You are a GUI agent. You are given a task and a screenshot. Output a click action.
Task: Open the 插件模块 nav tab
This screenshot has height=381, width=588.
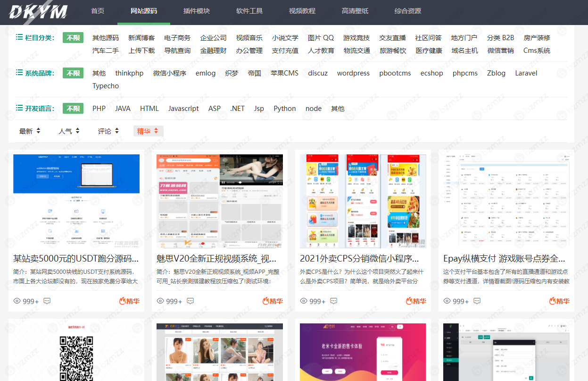[197, 11]
